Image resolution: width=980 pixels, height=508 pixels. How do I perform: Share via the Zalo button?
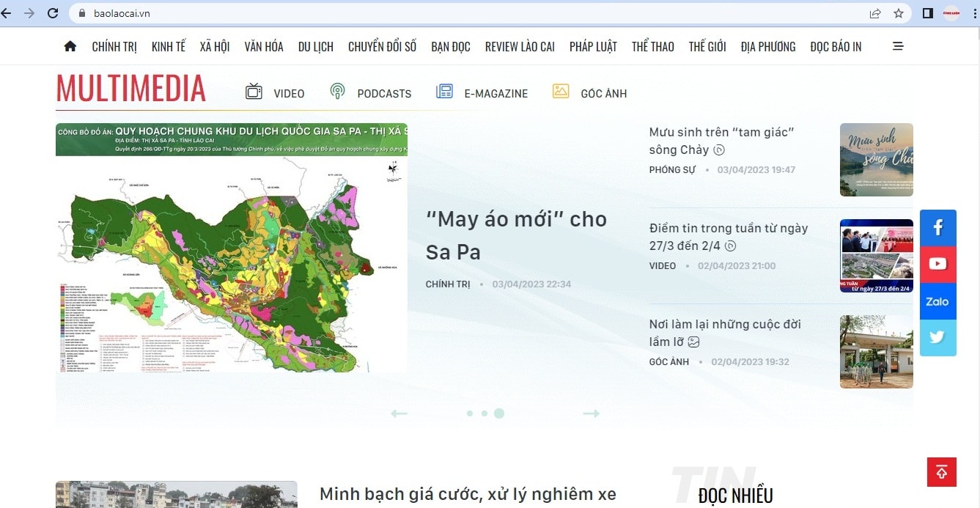tap(938, 301)
